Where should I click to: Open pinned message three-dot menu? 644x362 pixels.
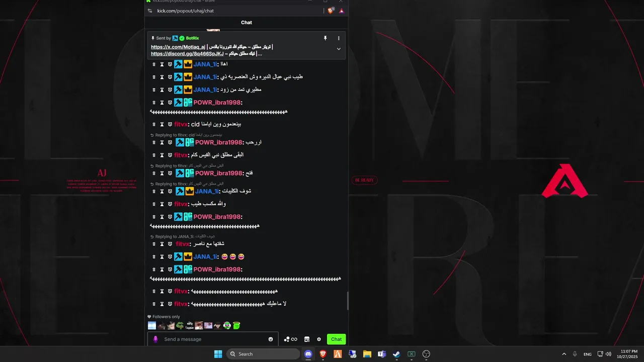point(339,38)
